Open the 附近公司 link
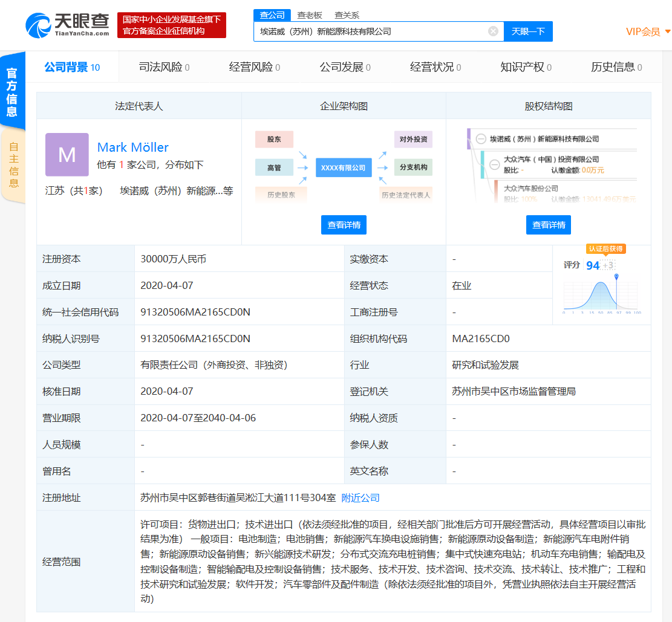Viewport: 672px width, 622px height. pos(360,498)
